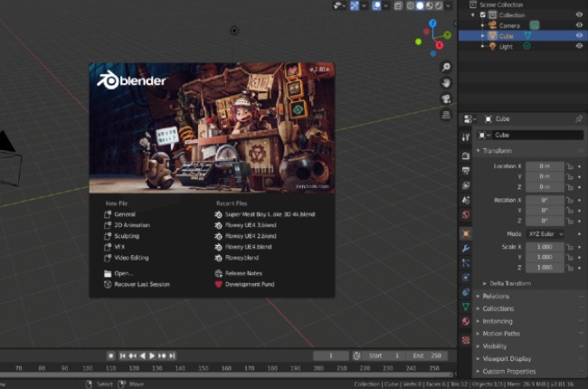Open the Modifiers wrench tab in properties
Viewport: 588px width, 389px height.
point(466,247)
